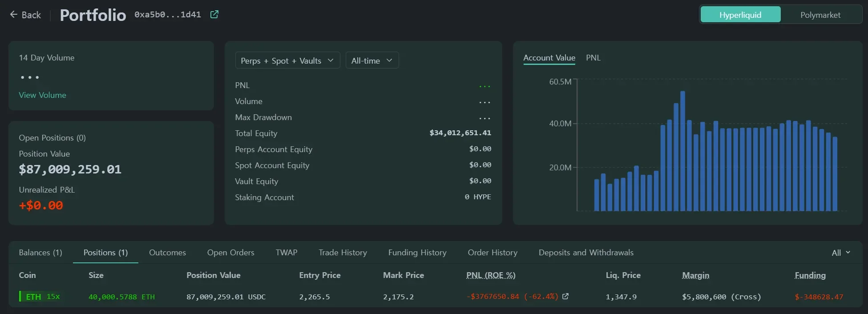Click the Vault Equity label

(257, 181)
